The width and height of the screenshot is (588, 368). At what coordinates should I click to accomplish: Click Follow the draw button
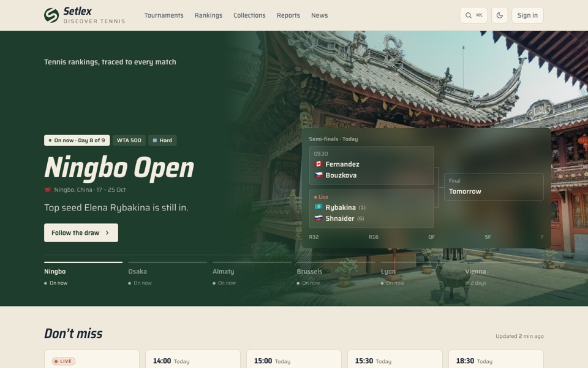(81, 233)
